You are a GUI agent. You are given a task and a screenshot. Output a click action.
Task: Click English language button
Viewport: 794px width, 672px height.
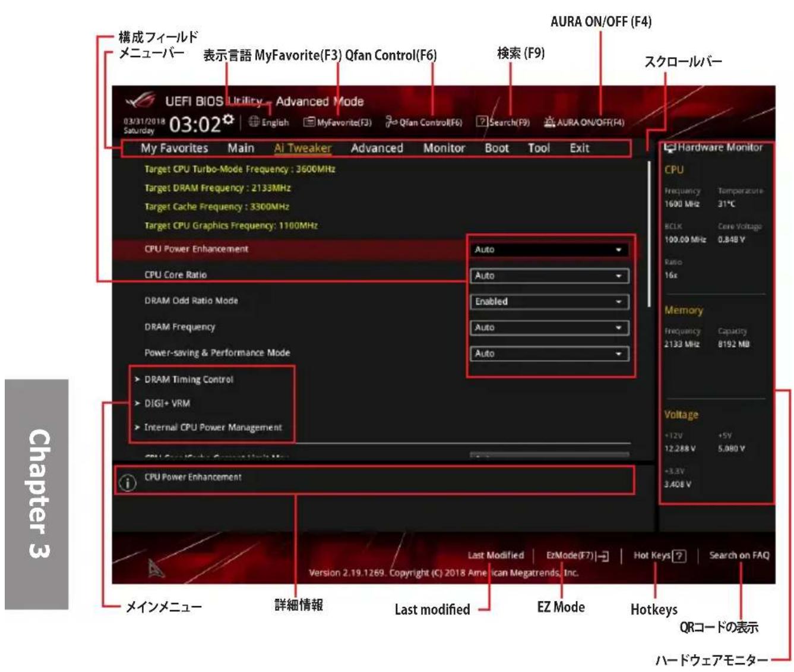point(268,122)
